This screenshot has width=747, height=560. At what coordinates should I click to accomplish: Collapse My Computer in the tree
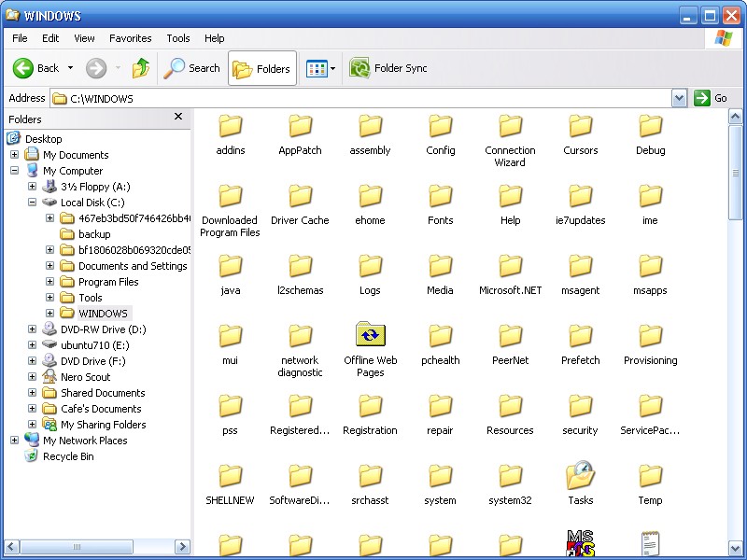[14, 170]
